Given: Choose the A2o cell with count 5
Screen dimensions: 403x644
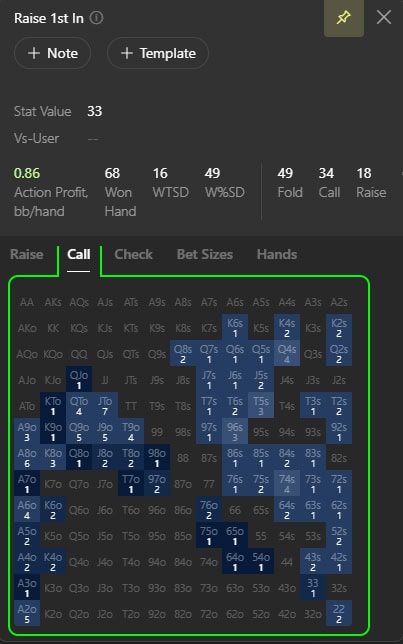Looking at the screenshot, I should pos(27,613).
